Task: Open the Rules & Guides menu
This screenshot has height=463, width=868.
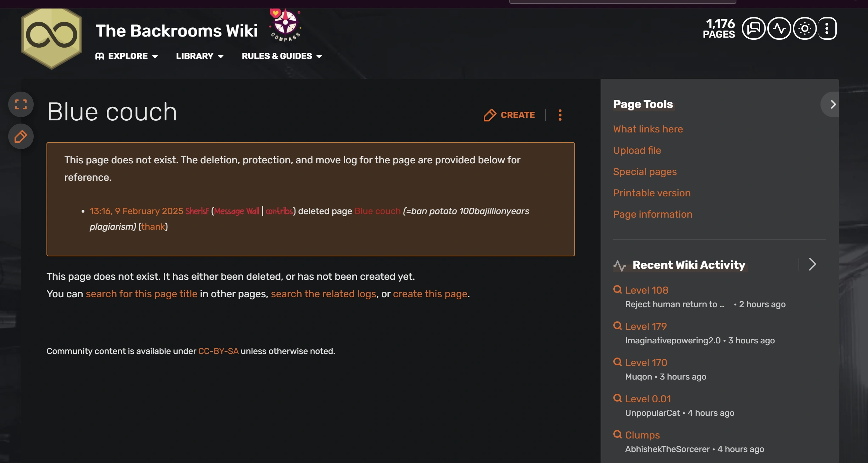Action: click(x=282, y=56)
